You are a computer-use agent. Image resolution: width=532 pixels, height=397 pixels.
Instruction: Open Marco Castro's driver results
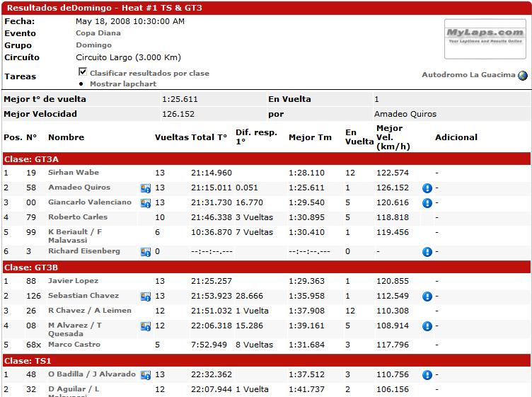pyautogui.click(x=74, y=345)
